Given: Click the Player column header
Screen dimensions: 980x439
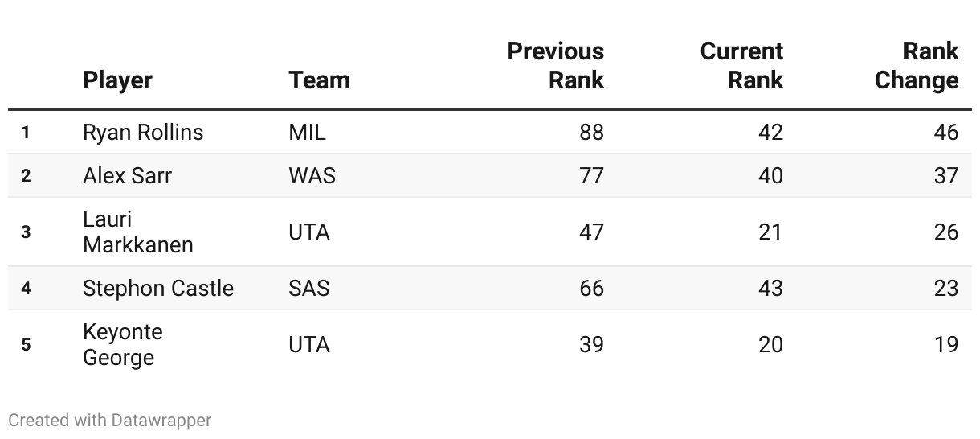Looking at the screenshot, I should 117,80.
